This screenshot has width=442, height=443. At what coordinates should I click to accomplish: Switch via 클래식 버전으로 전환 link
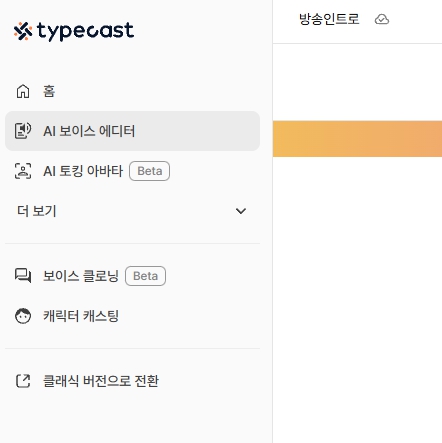click(101, 381)
